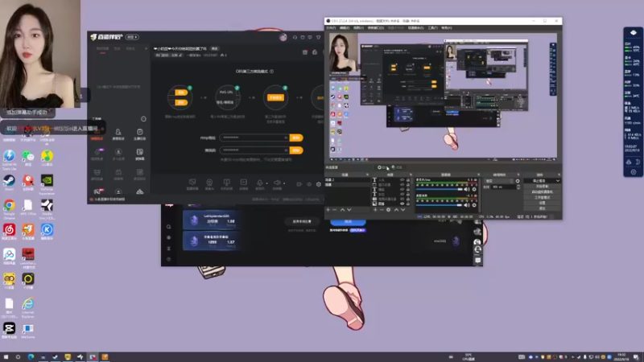Image resolution: width=644 pixels, height=362 pixels.
Task: Toggle eye icon in companion bottom toolbar
Action: (x=309, y=184)
